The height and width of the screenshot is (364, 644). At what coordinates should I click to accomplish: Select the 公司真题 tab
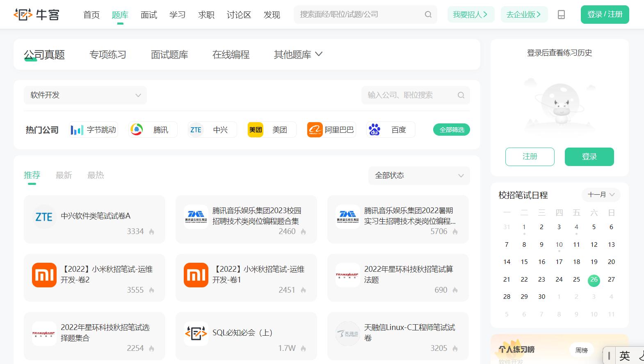click(44, 55)
